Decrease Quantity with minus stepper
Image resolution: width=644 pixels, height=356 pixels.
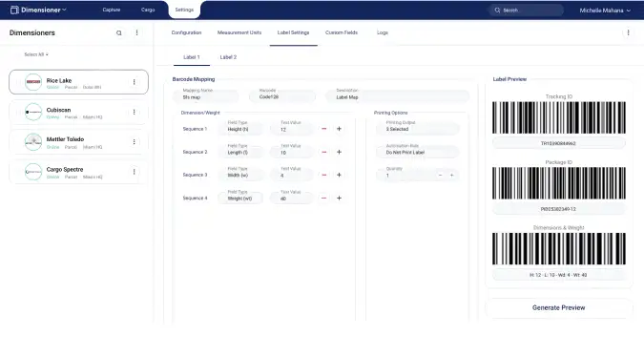point(440,175)
